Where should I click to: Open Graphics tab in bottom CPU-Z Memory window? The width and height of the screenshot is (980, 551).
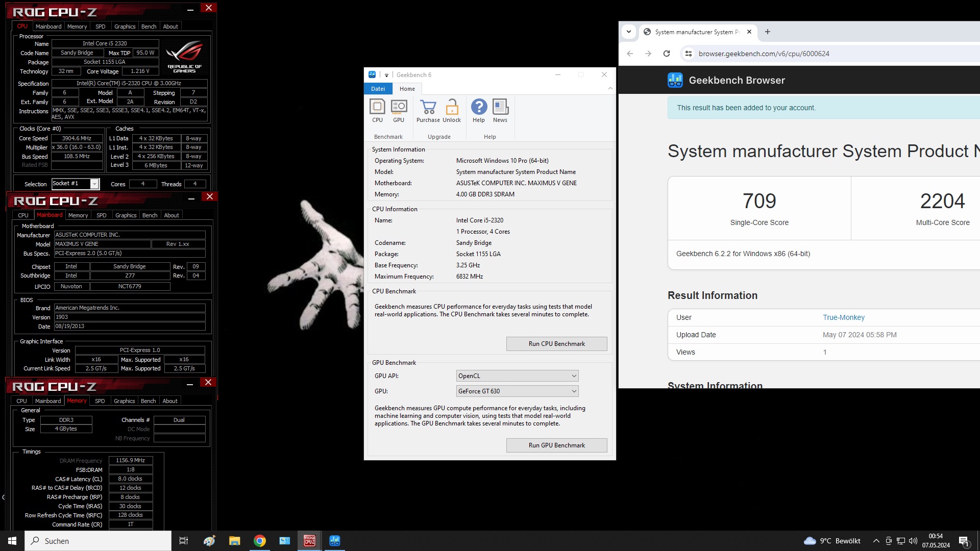pos(125,401)
